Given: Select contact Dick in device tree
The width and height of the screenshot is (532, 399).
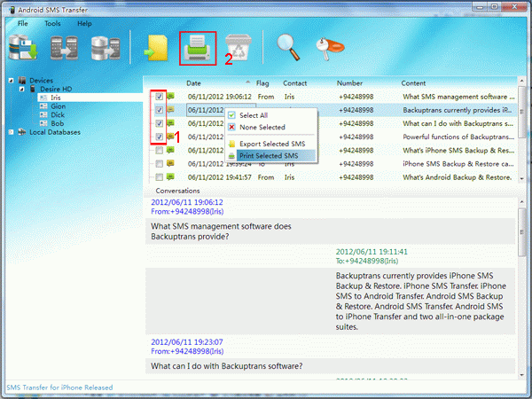Looking at the screenshot, I should coord(58,114).
